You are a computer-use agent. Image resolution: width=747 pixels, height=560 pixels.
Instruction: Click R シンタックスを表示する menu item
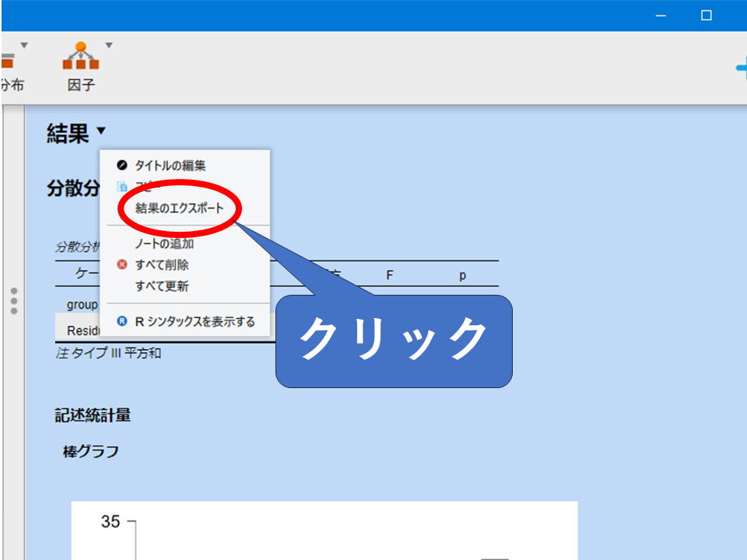pos(195,321)
